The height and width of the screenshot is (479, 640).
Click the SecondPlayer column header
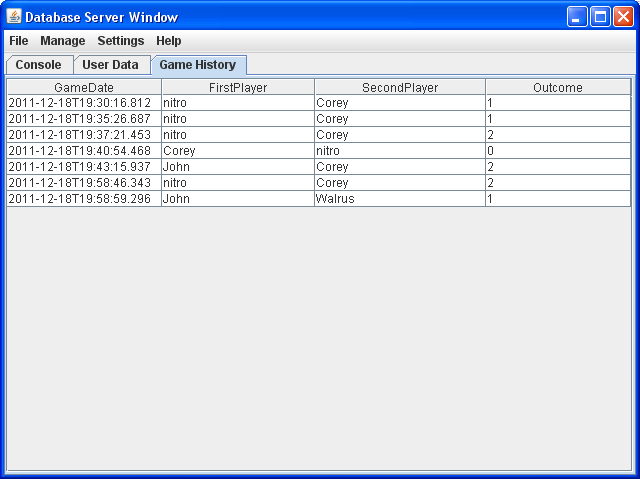400,87
